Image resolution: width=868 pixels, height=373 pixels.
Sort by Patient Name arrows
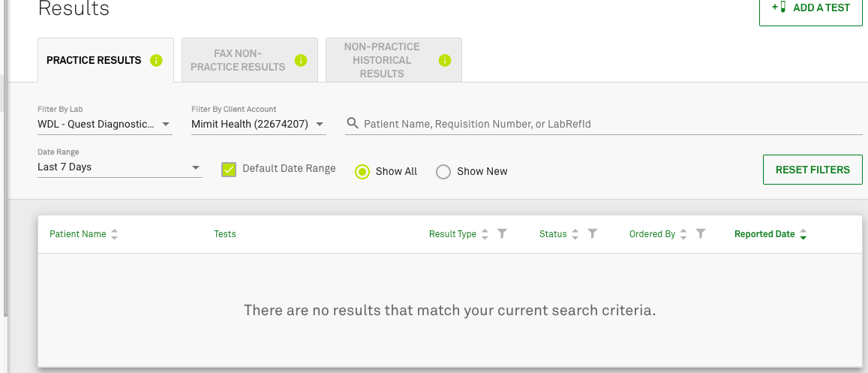click(x=114, y=234)
